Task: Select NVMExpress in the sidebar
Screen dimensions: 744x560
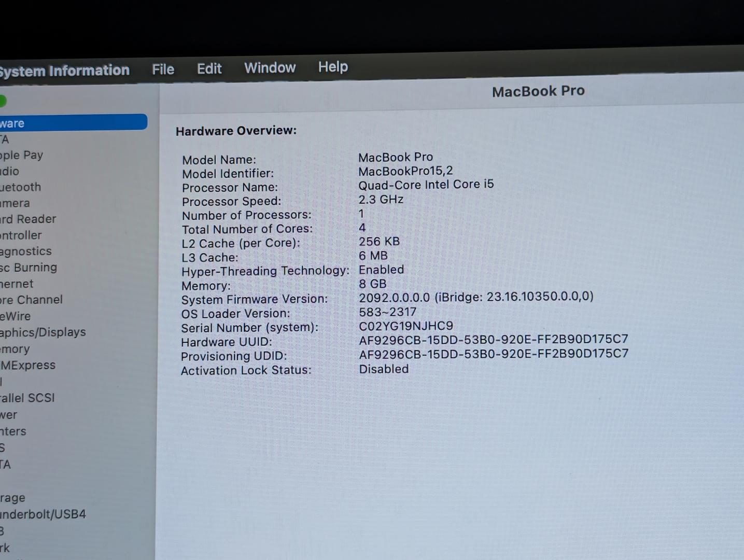Action: tap(27, 365)
